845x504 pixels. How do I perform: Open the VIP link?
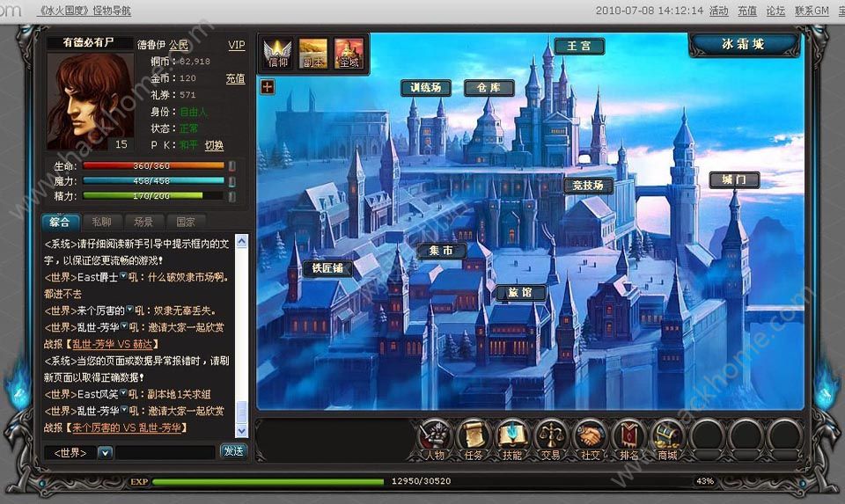click(237, 45)
